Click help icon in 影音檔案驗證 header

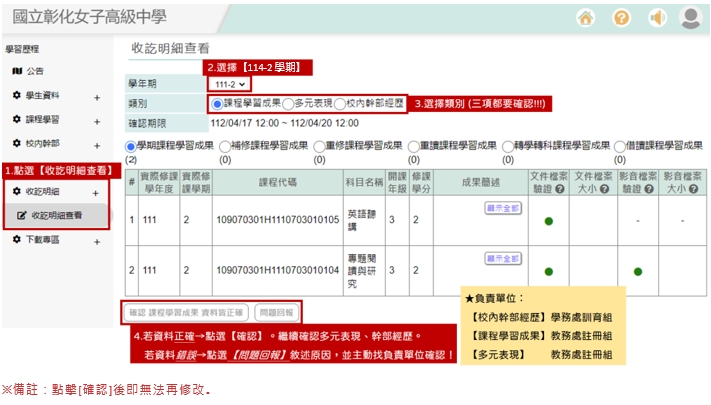click(x=649, y=189)
